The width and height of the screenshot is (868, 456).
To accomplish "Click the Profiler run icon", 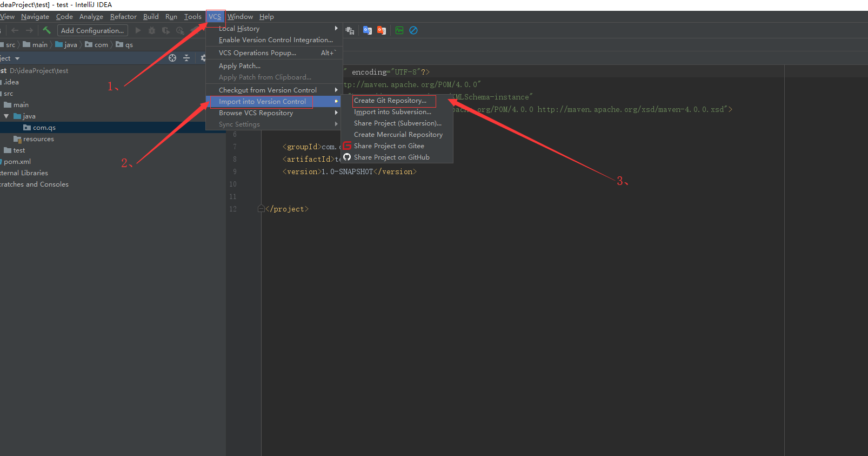I will tap(180, 30).
